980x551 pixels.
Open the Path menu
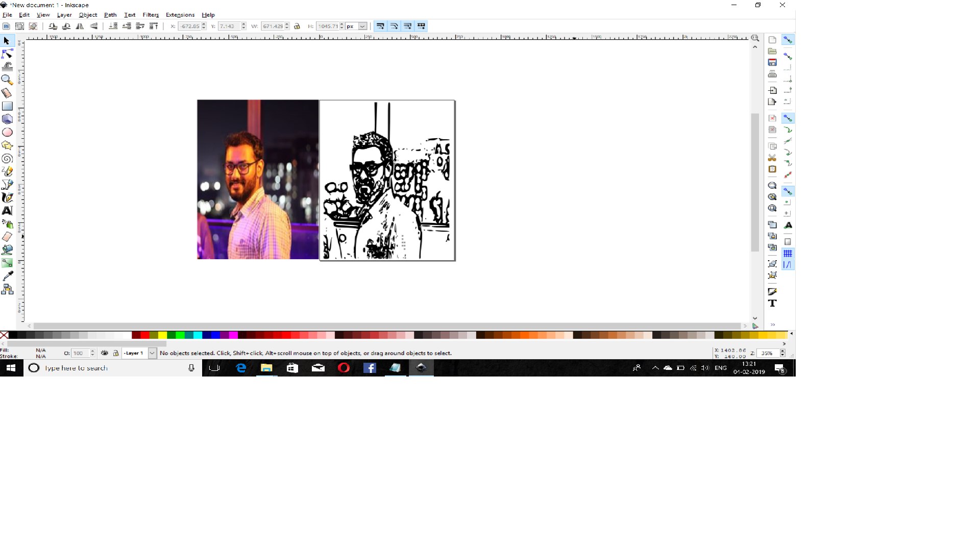tap(110, 15)
